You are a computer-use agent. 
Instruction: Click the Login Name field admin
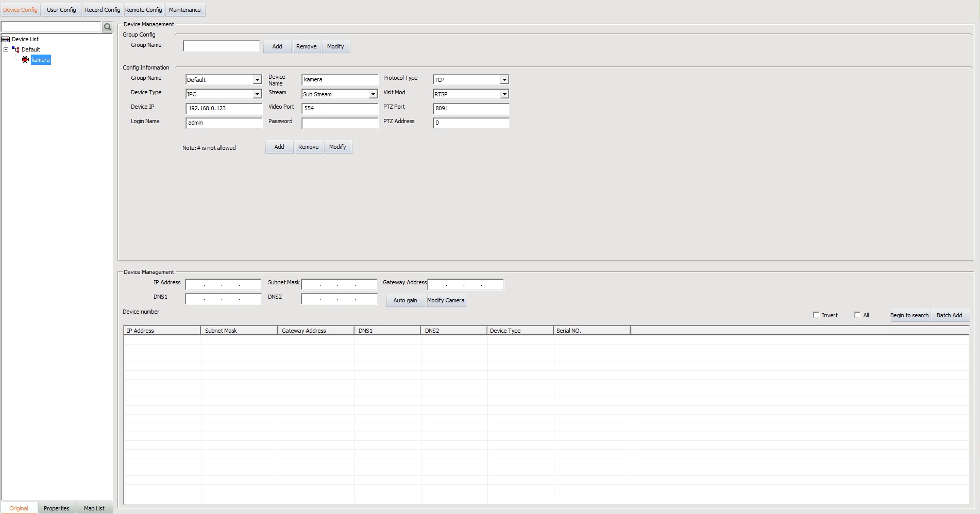tap(224, 123)
